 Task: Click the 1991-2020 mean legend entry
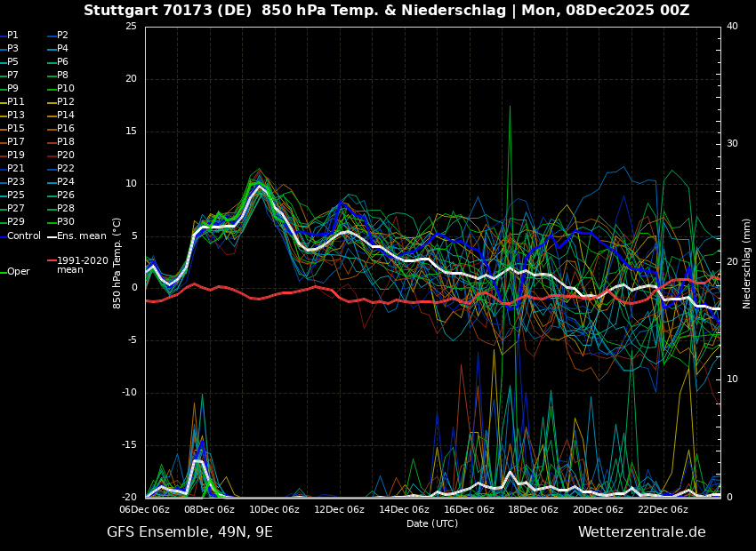(82, 265)
